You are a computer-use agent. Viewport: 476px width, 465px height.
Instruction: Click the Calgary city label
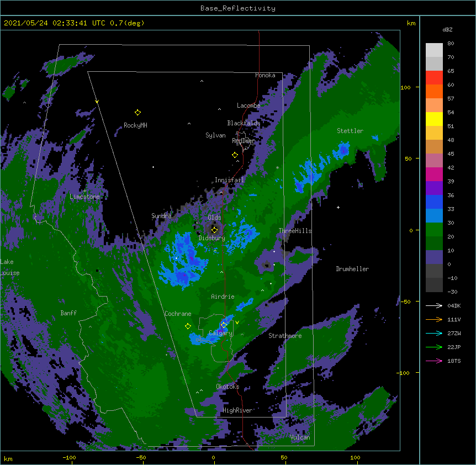[220, 333]
